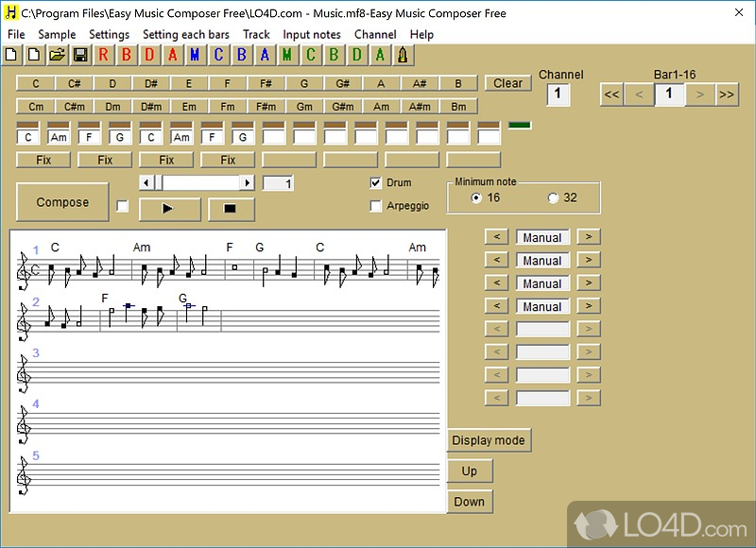Click the red D toolbar icon
The width and height of the screenshot is (756, 548).
(x=149, y=55)
